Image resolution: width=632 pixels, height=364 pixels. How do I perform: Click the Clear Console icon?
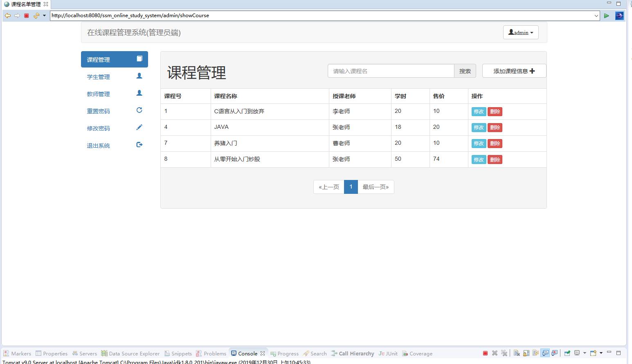(517, 353)
